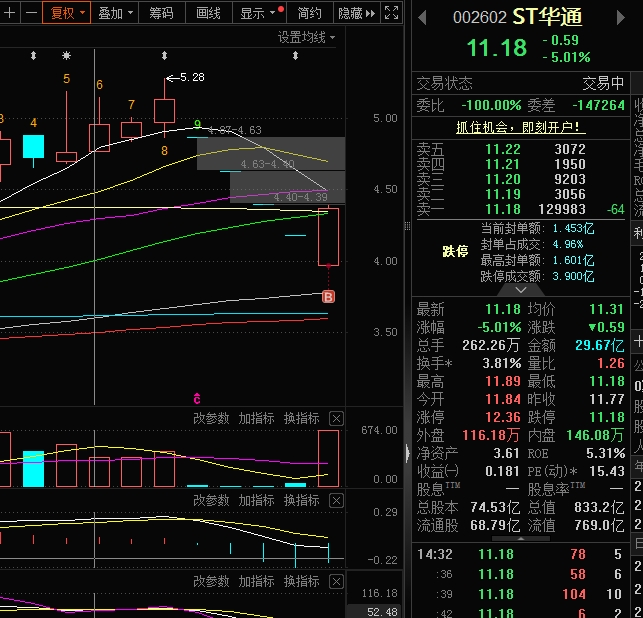The height and width of the screenshot is (618, 643).
Task: Expand the 跌停 info chevron
Action: pos(521,290)
